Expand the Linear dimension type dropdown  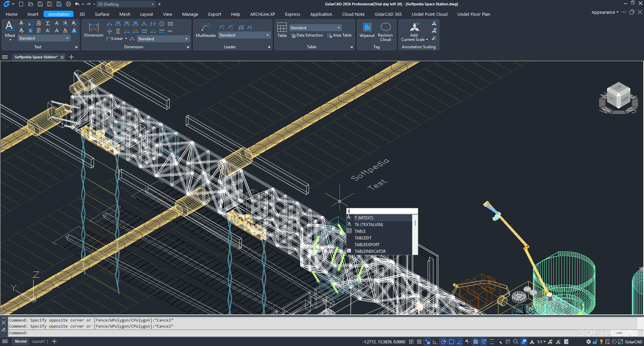tap(126, 39)
